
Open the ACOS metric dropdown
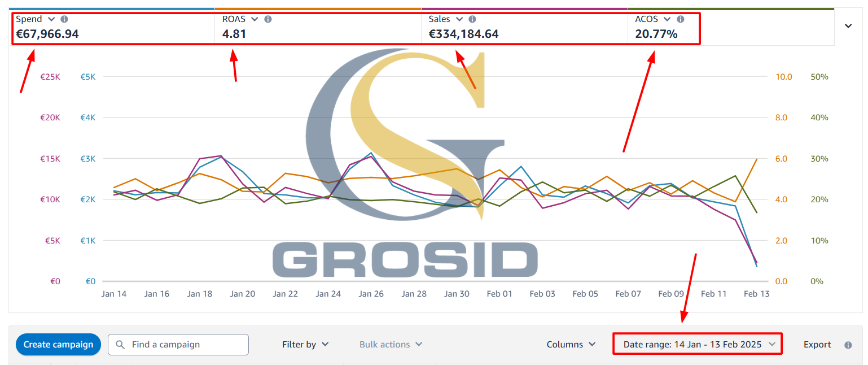pyautogui.click(x=667, y=19)
